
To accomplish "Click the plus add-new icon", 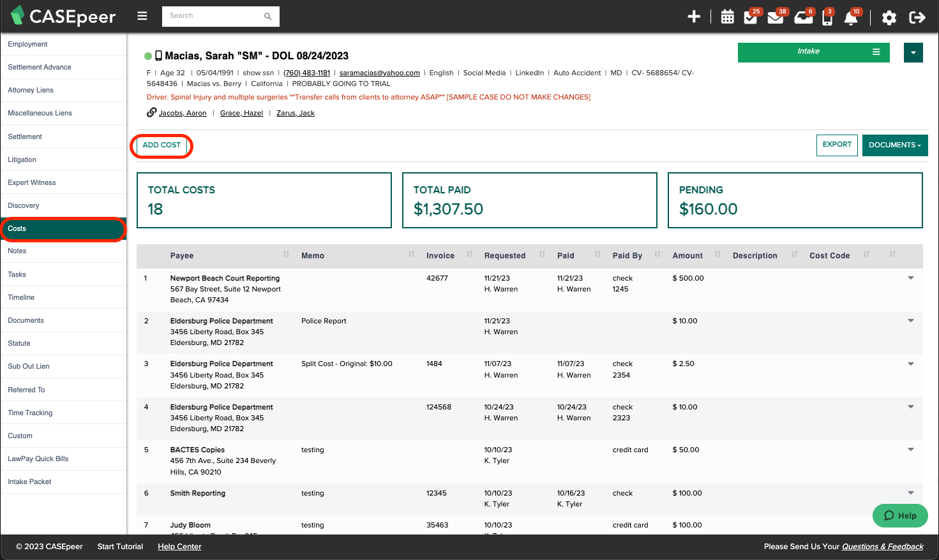I will tap(694, 17).
